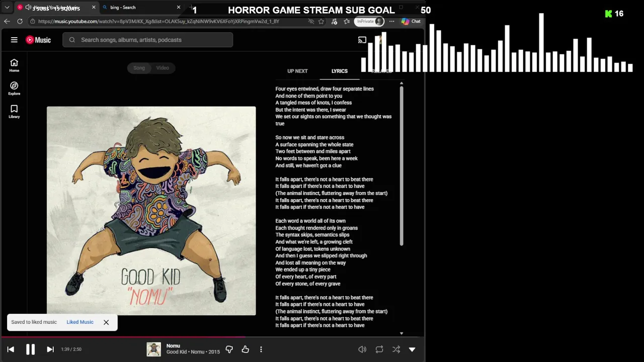Click the Kick viewer count icon
The height and width of the screenshot is (362, 644).
[x=609, y=14]
